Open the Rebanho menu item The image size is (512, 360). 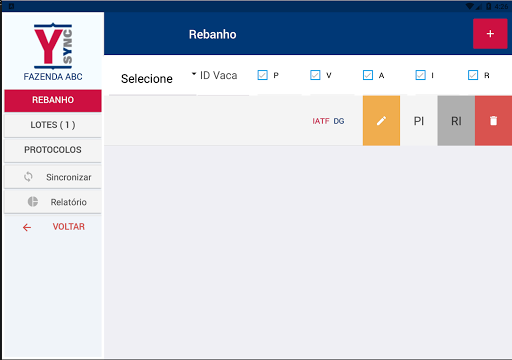pos(53,100)
